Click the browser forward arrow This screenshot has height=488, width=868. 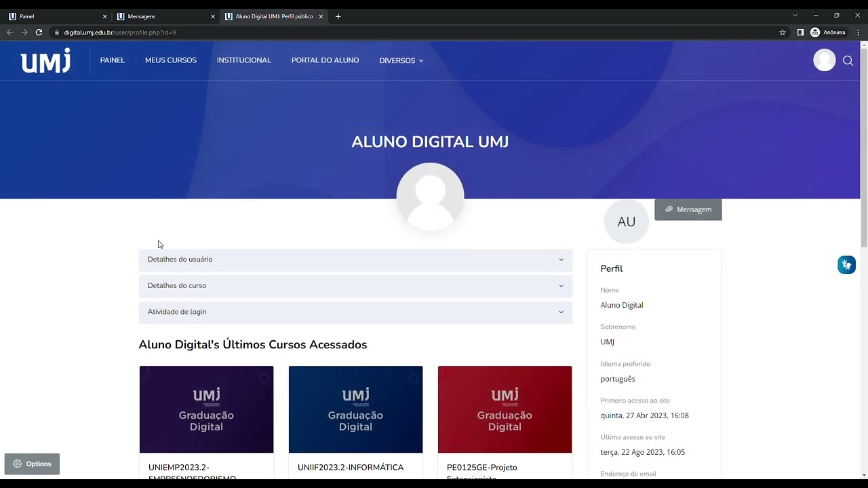point(24,32)
